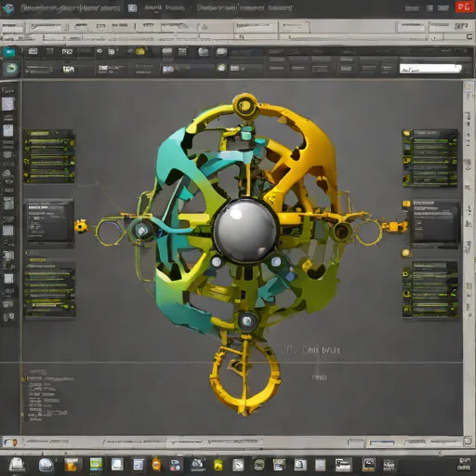Select the dark middle panel on left side
Viewport: 476px width, 476px height.
coord(49,223)
